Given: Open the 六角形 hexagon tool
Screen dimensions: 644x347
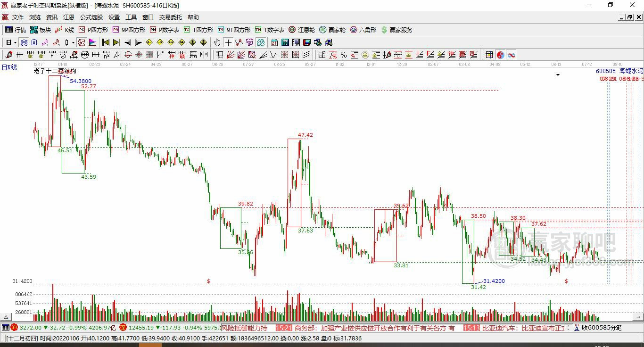Looking at the screenshot, I should coord(363,30).
